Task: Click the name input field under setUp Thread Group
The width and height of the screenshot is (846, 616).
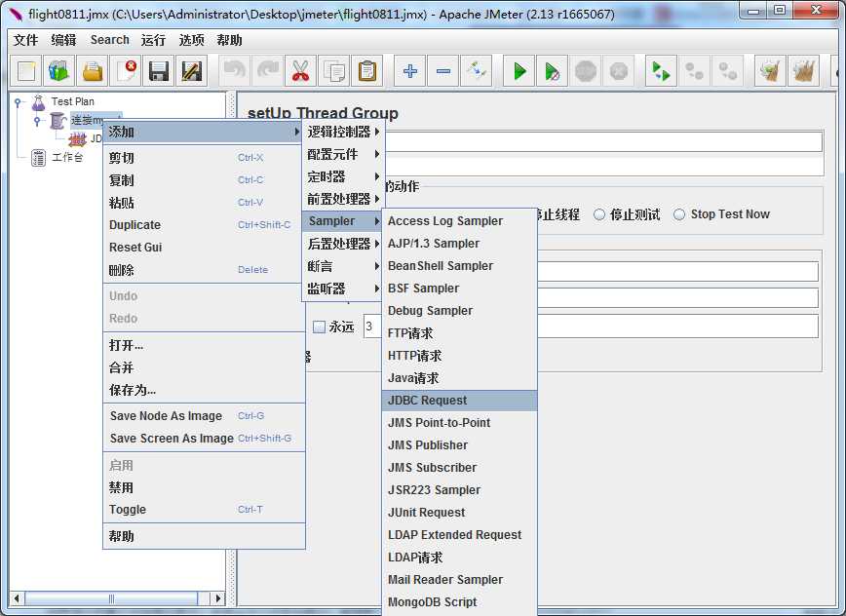Action: tap(603, 142)
